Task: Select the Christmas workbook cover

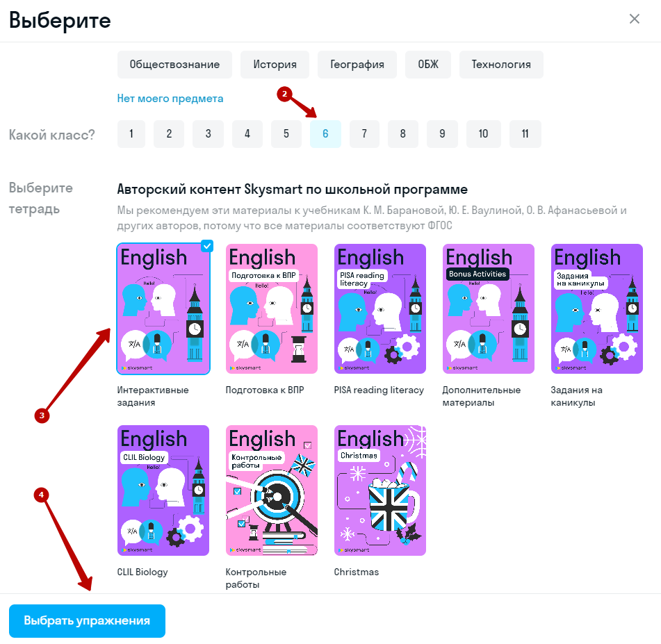Action: [x=380, y=490]
